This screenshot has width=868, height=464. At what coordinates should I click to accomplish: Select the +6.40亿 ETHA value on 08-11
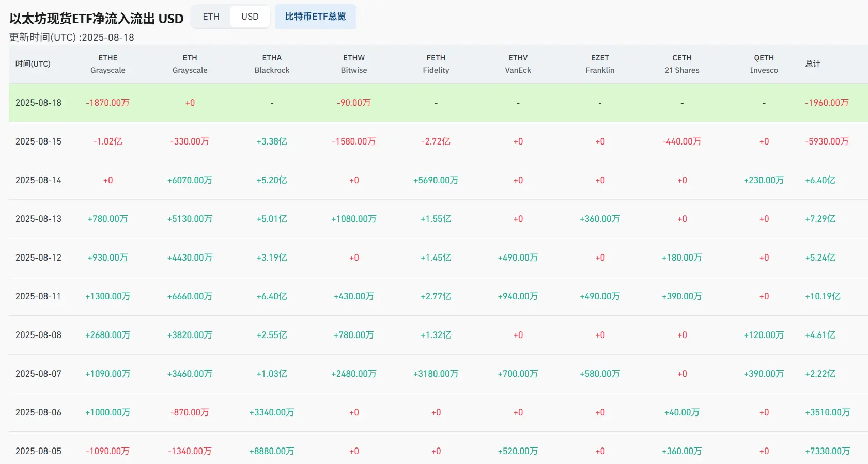tap(272, 296)
